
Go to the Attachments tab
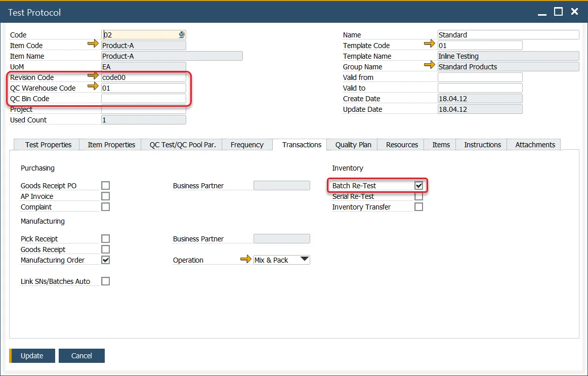[535, 145]
